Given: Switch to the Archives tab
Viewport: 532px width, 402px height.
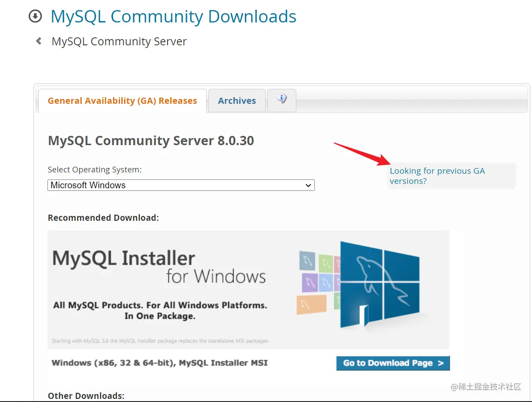Looking at the screenshot, I should (x=237, y=100).
